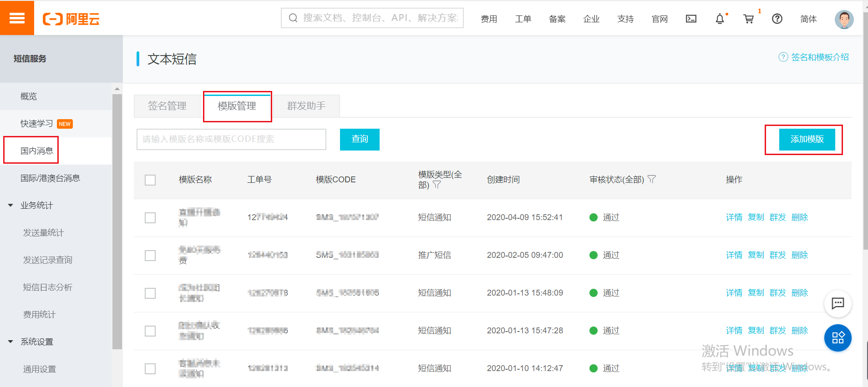Open the 审核状态 filter dropdown
Viewport: 868px width, 387px height.
(651, 179)
